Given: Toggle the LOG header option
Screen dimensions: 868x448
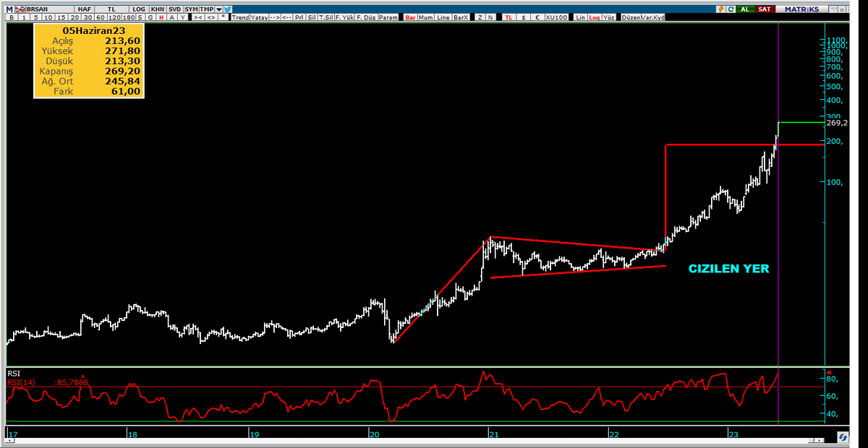Looking at the screenshot, I should coord(139,9).
